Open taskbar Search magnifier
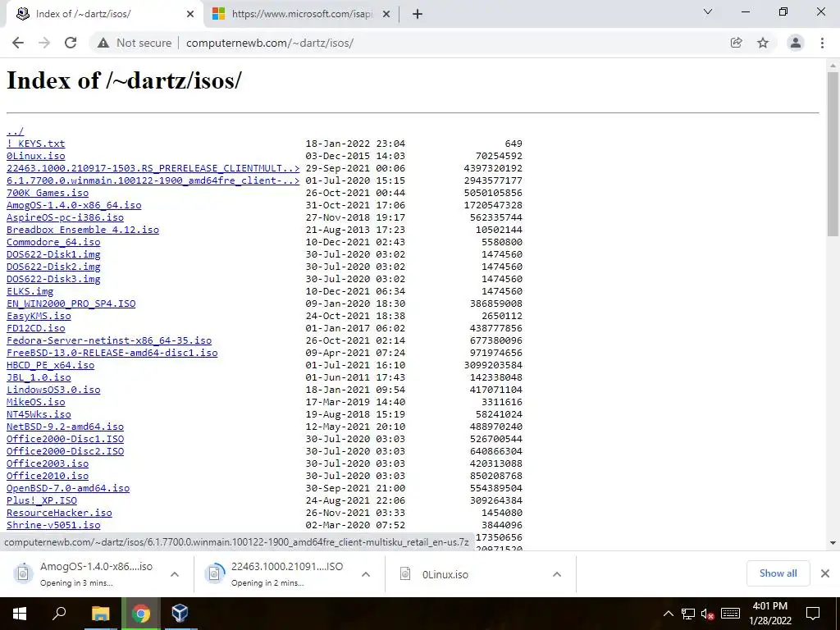Screen dimensions: 840x630 pos(59,614)
